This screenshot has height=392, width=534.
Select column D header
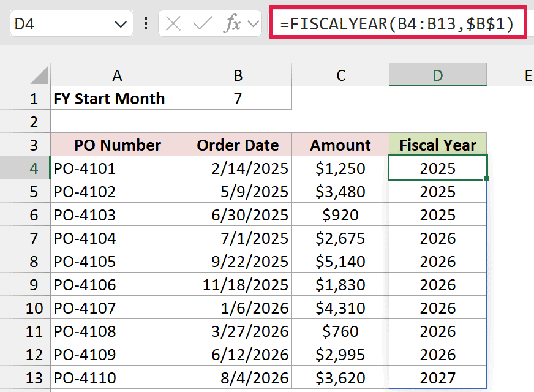(438, 75)
